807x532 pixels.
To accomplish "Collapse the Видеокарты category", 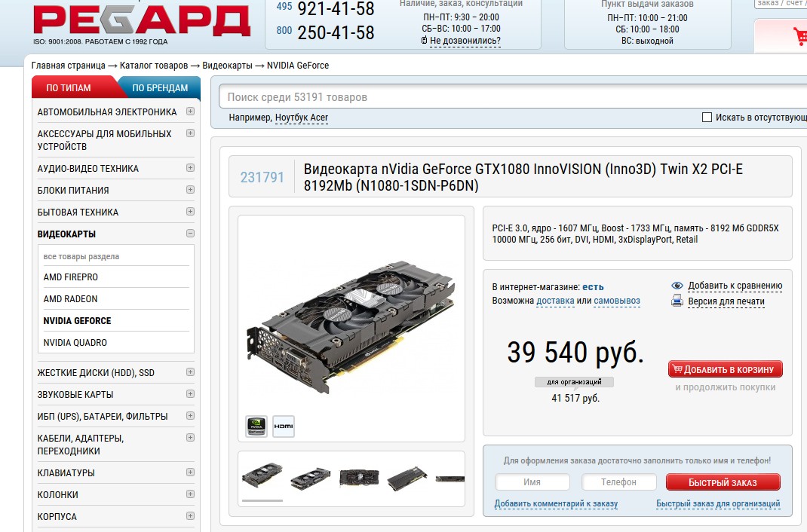I will tap(190, 234).
